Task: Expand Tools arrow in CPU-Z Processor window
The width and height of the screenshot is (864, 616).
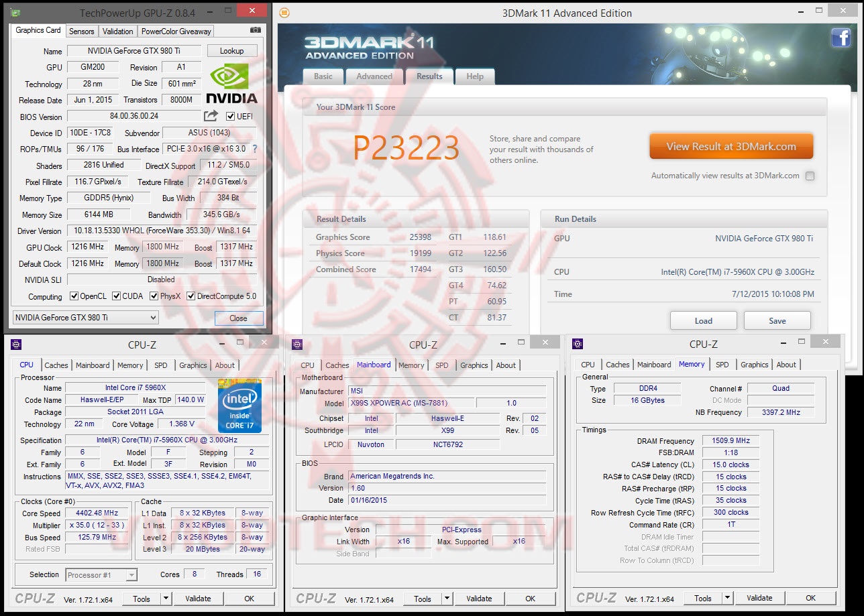Action: (x=166, y=599)
